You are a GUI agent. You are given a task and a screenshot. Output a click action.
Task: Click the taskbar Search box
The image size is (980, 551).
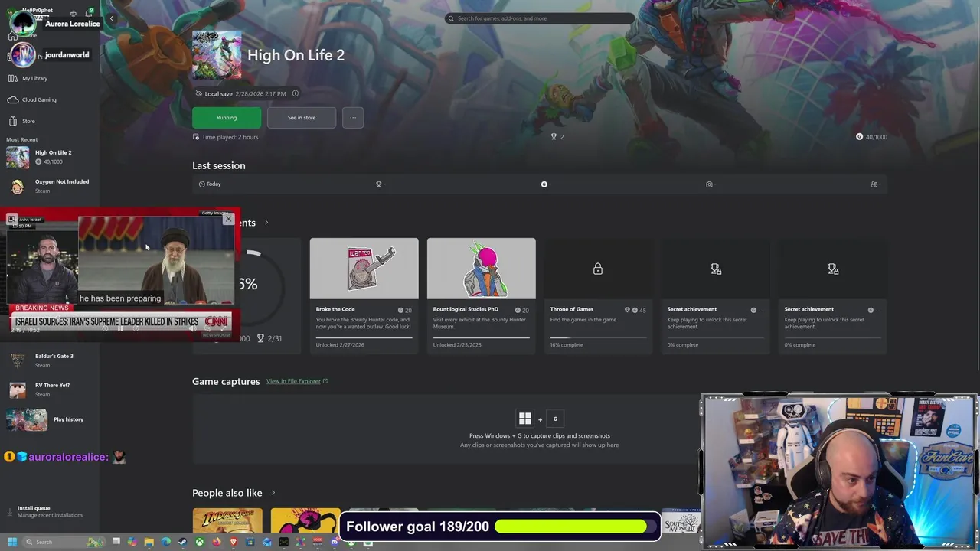64,542
